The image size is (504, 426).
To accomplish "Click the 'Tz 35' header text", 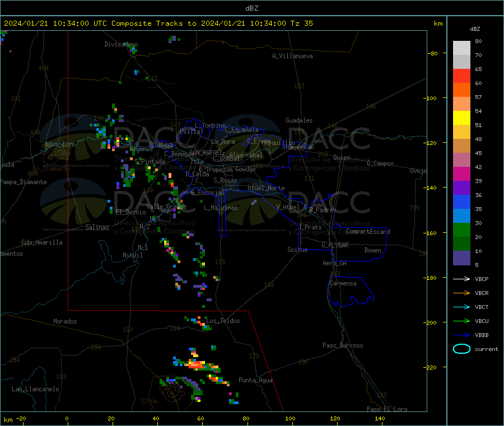I will 301,24.
